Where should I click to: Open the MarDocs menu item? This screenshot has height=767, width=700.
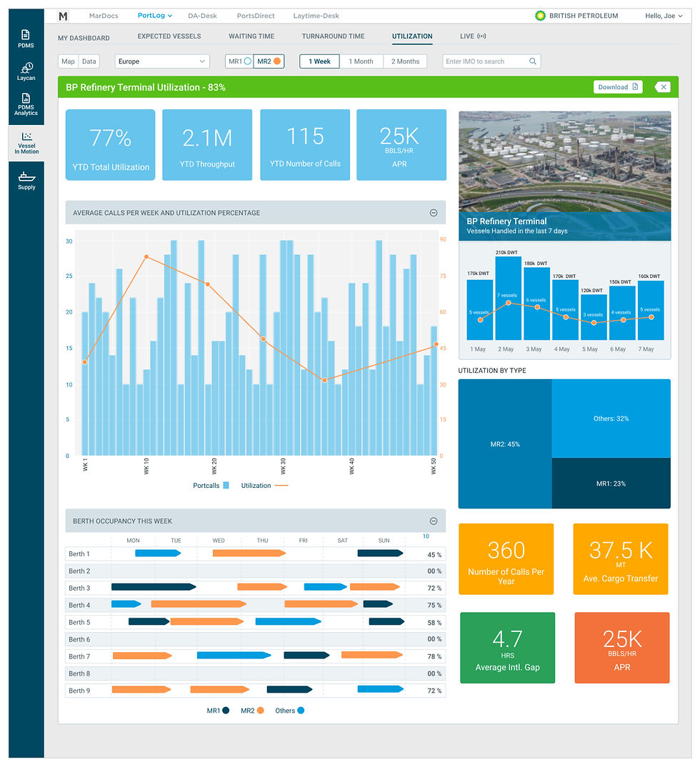click(x=104, y=16)
